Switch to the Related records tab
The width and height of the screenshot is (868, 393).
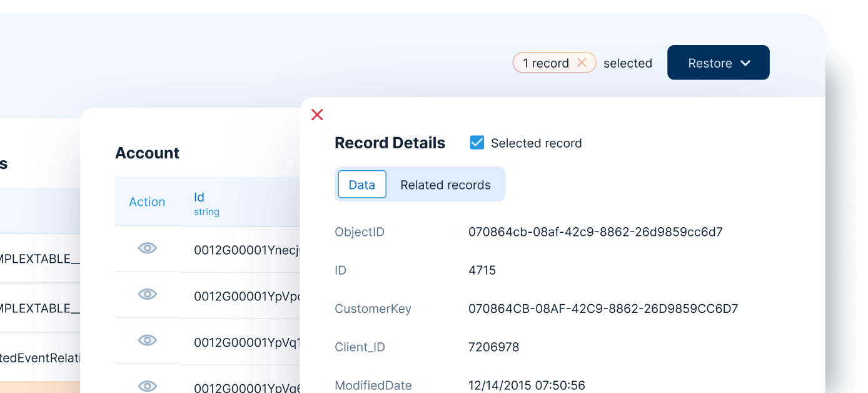[445, 184]
